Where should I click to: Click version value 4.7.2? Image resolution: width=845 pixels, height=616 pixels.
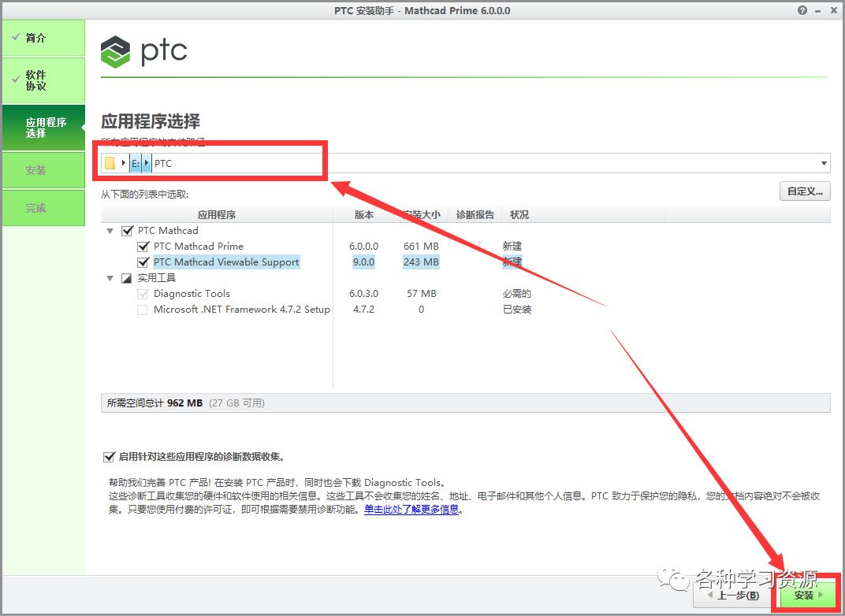coord(363,309)
